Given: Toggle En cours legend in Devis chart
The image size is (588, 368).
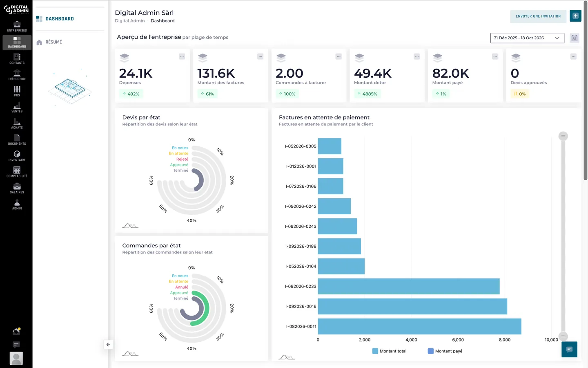Looking at the screenshot, I should [x=180, y=148].
